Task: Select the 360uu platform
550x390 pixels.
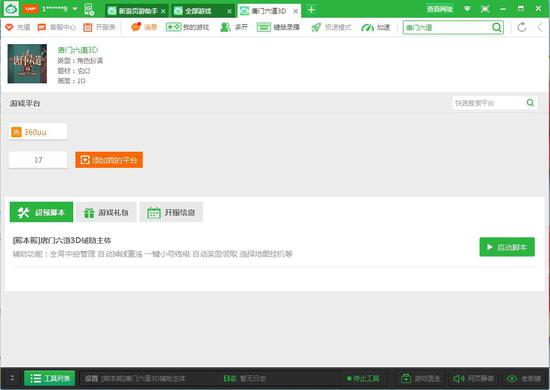Action: pyautogui.click(x=38, y=132)
